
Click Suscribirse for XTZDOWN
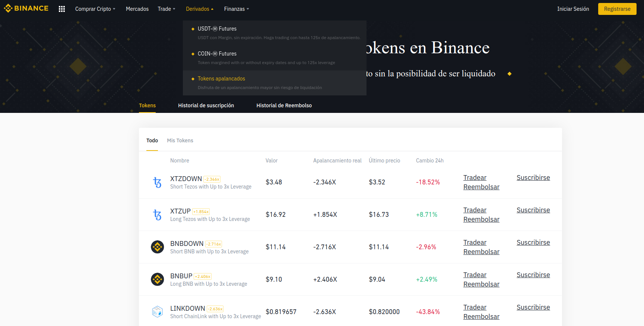click(x=533, y=178)
